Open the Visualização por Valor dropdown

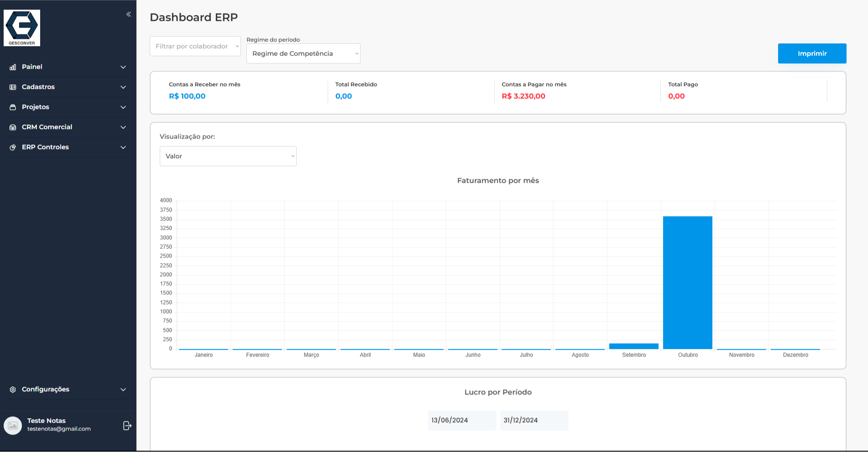click(x=228, y=156)
